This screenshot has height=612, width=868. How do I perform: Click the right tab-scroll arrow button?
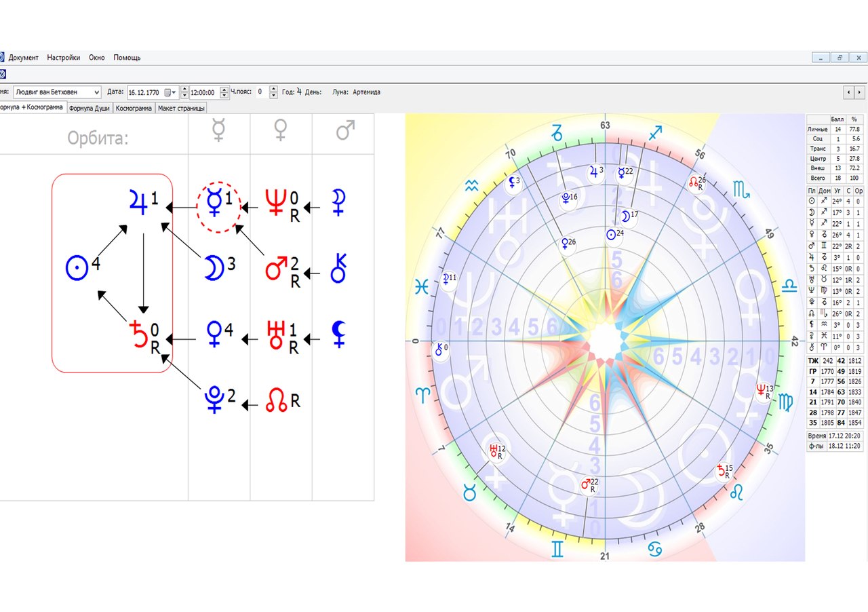pyautogui.click(x=860, y=92)
